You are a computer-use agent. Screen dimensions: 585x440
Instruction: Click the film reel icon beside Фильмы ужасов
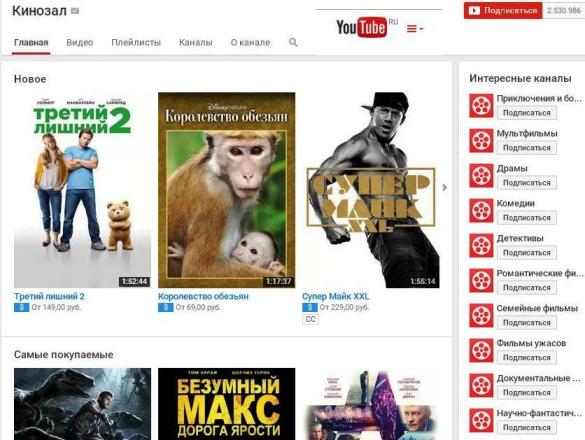tap(481, 350)
